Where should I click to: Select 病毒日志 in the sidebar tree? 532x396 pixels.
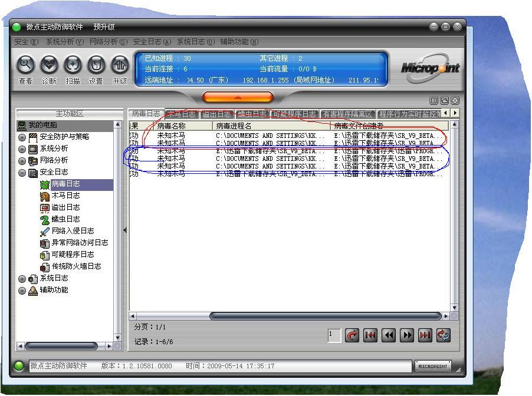click(x=65, y=184)
